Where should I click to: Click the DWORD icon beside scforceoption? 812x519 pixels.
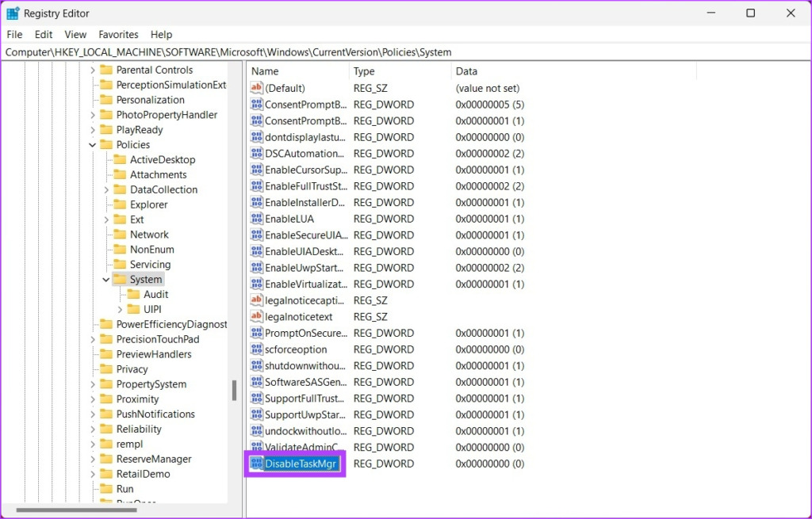[256, 349]
